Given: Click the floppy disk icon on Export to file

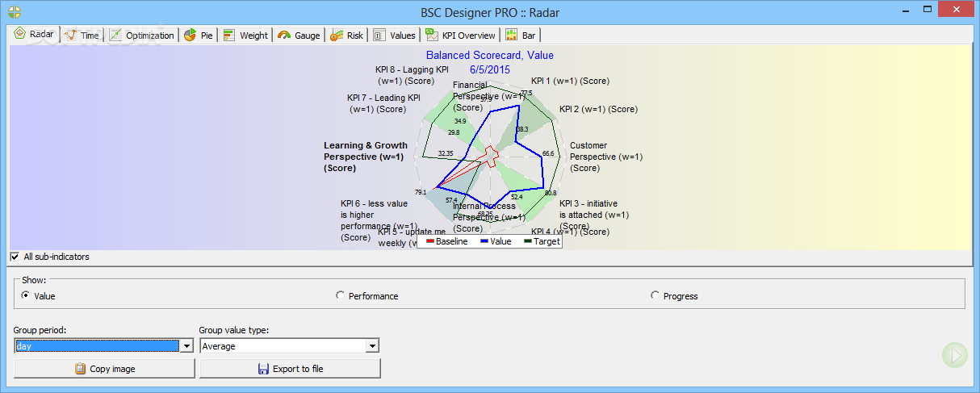Looking at the screenshot, I should click(x=263, y=368).
